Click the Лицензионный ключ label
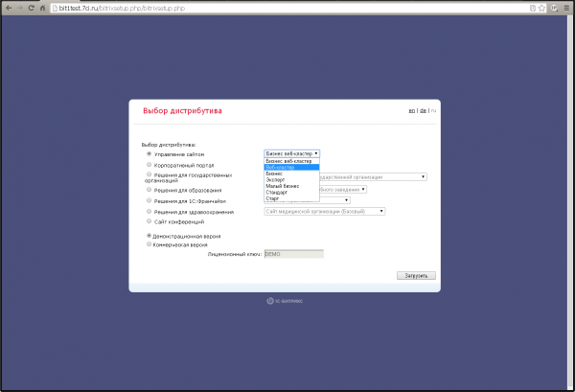 (x=235, y=254)
